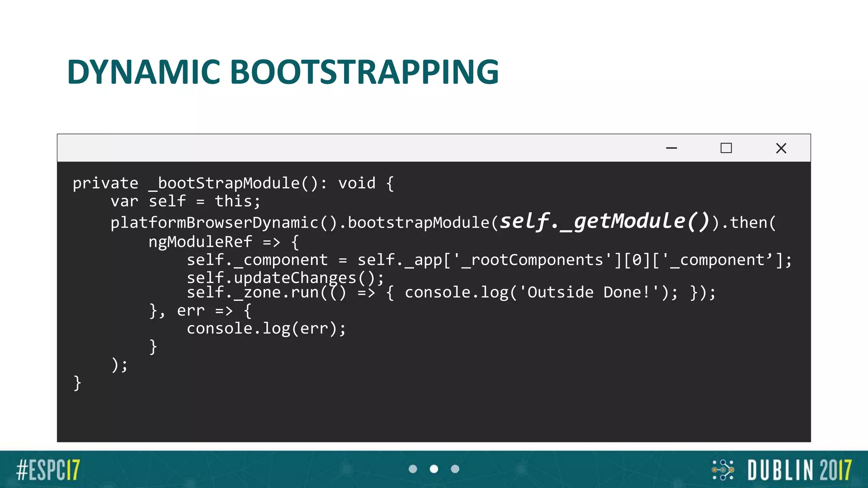Viewport: 868px width, 488px height.
Task: Click 'platformBrowserDynamic().bootstrapModule(' code
Action: (x=304, y=223)
